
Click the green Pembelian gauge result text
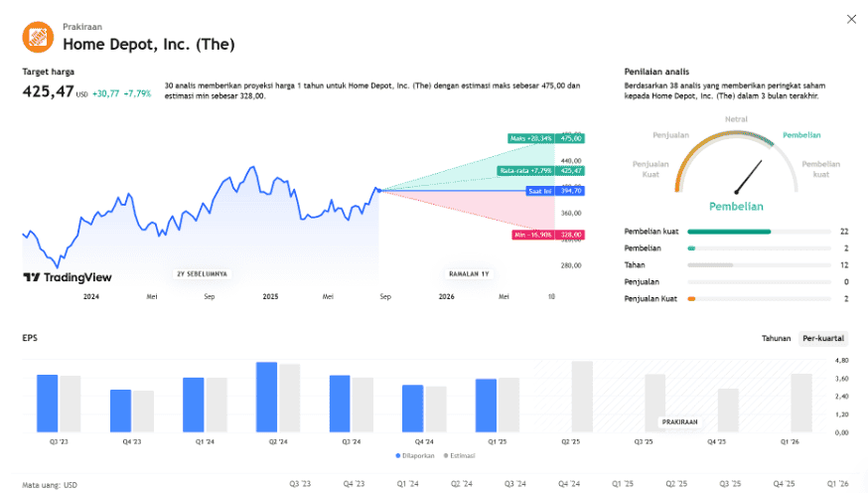pos(736,207)
